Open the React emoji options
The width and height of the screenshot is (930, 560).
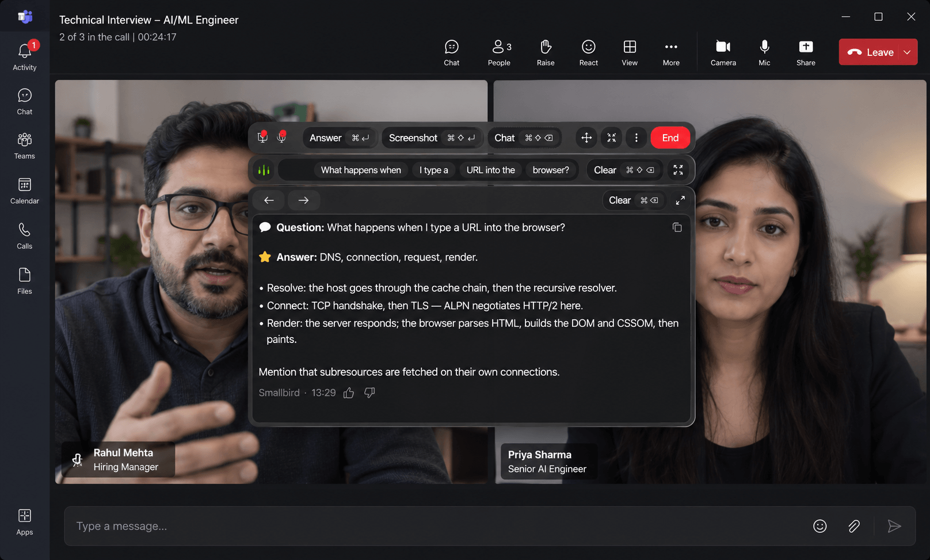[x=588, y=53]
